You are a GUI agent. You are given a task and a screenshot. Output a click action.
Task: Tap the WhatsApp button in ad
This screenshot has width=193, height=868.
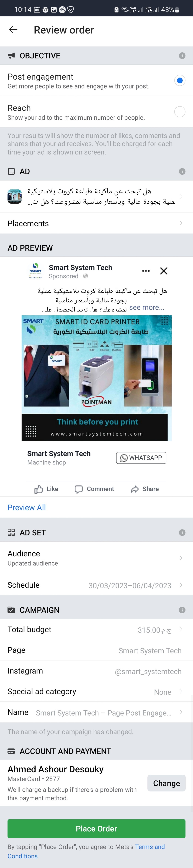click(x=141, y=458)
